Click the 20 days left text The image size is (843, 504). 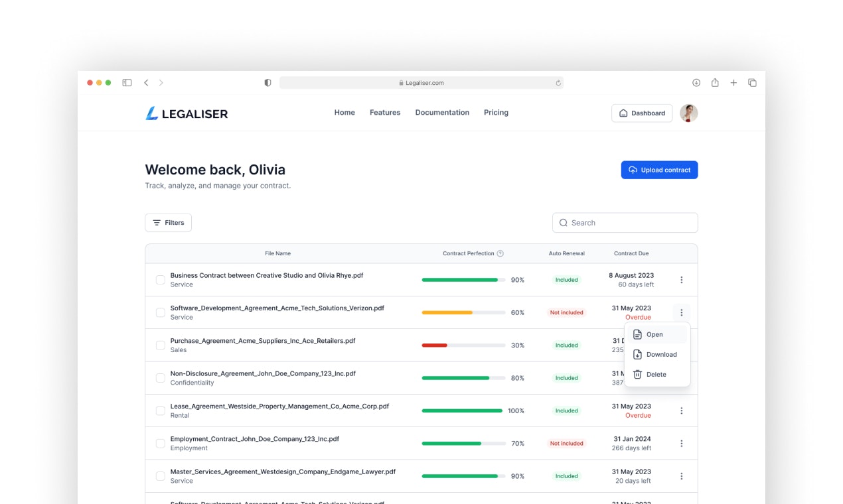[633, 481]
